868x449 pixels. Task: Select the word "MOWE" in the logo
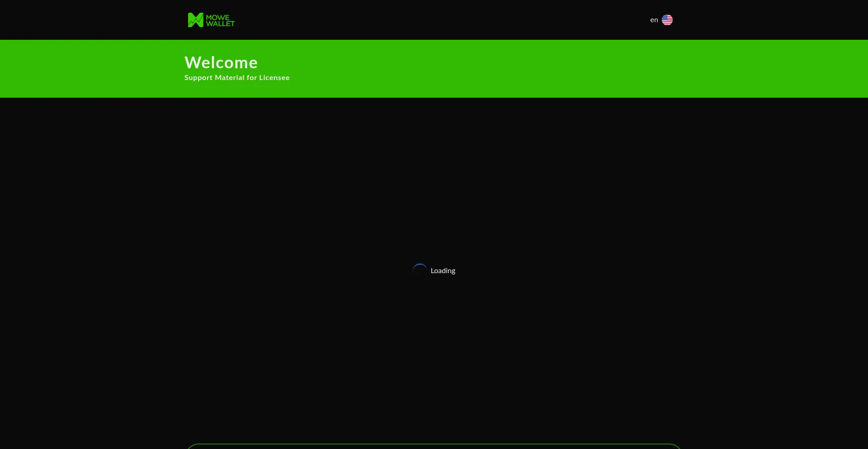217,17
